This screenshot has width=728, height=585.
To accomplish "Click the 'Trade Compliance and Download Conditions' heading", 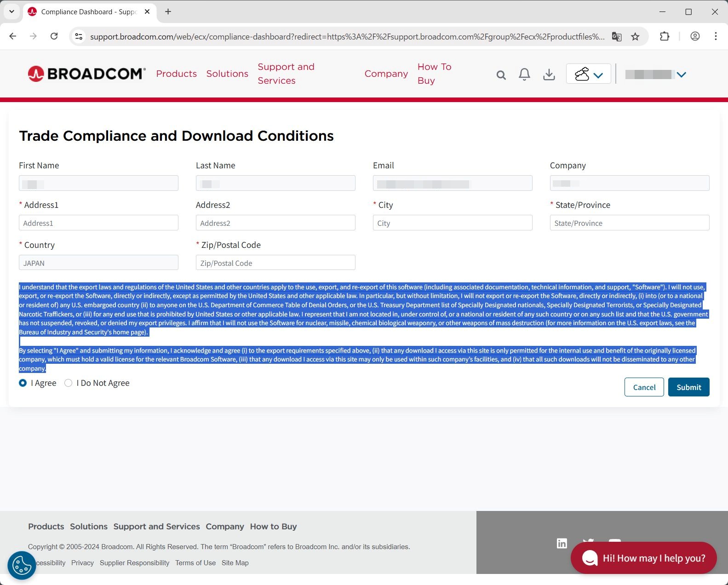I will (x=176, y=136).
